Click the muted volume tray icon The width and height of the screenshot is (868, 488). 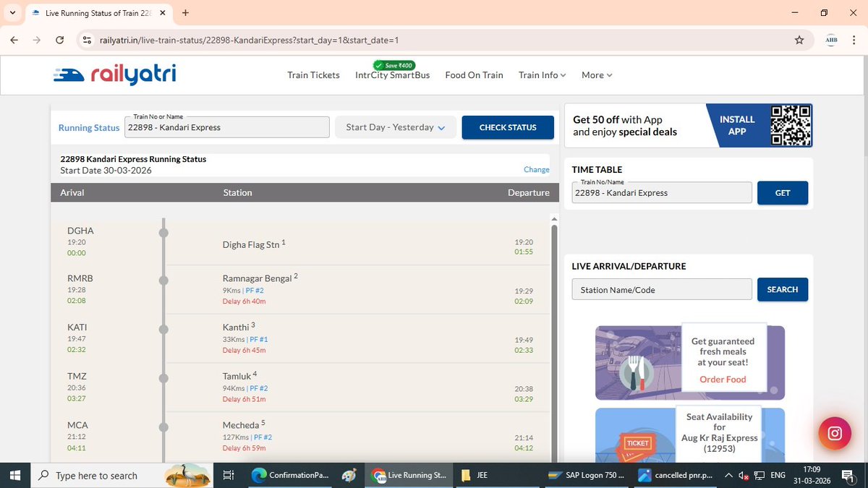tap(744, 476)
